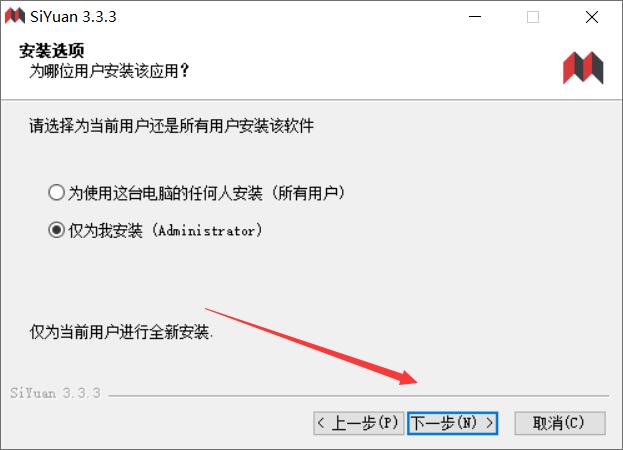Image resolution: width=623 pixels, height=450 pixels.
Task: Click the large SiYuan logo in header
Action: [583, 68]
